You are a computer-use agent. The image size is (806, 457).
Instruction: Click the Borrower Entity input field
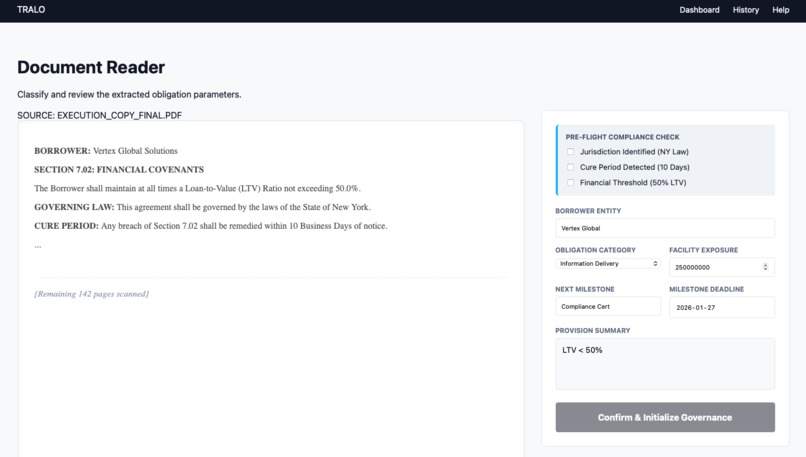click(x=665, y=228)
